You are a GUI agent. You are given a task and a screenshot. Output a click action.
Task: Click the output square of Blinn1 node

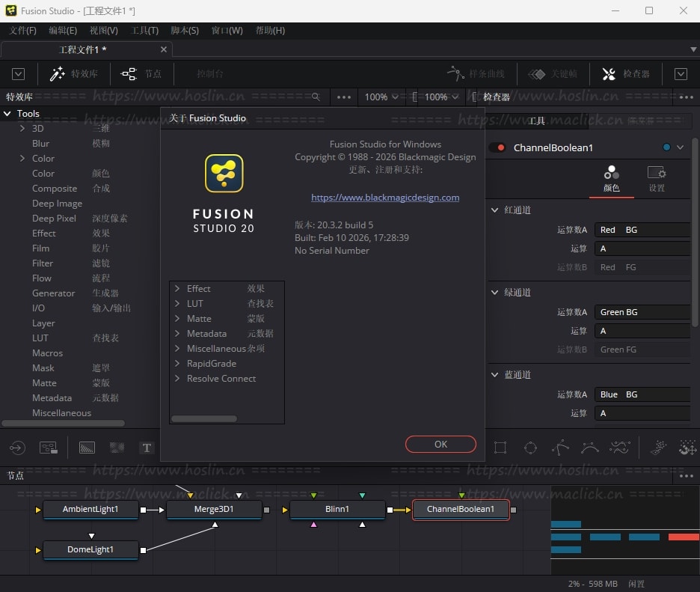[x=390, y=510]
